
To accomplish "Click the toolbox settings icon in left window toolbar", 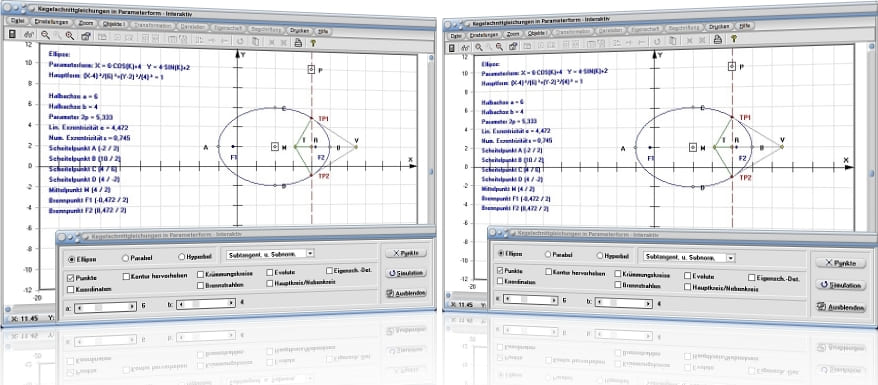I will coord(86,36).
